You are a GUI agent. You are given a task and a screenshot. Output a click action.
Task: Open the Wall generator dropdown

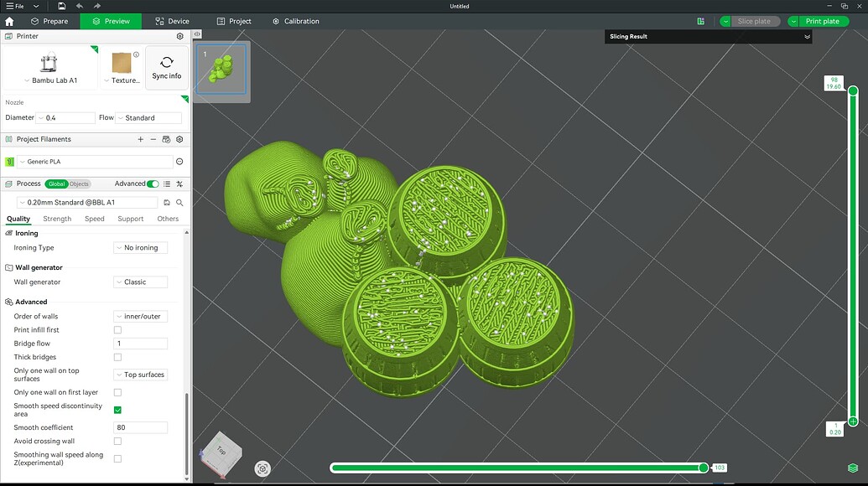(x=141, y=282)
